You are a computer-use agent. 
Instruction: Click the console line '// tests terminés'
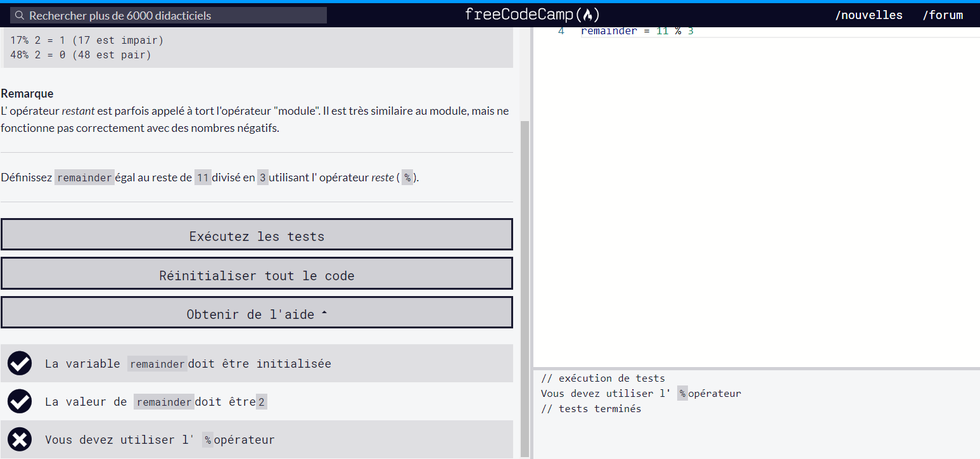(591, 409)
